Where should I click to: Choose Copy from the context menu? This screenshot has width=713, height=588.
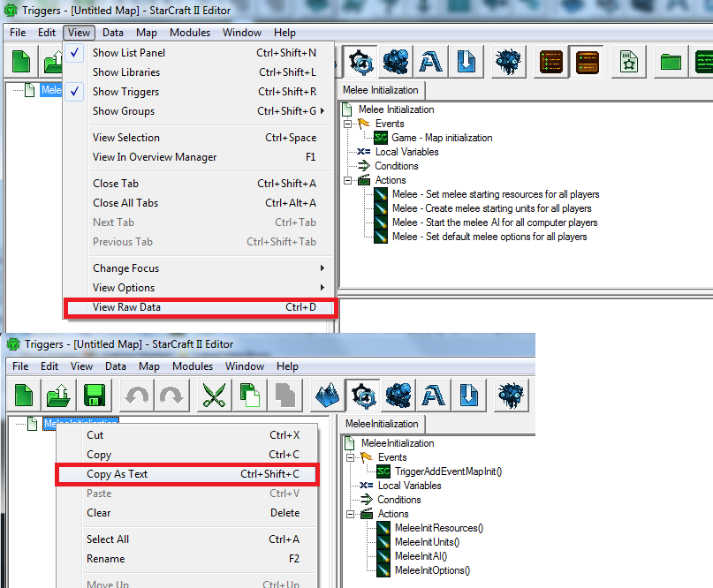pos(187,455)
